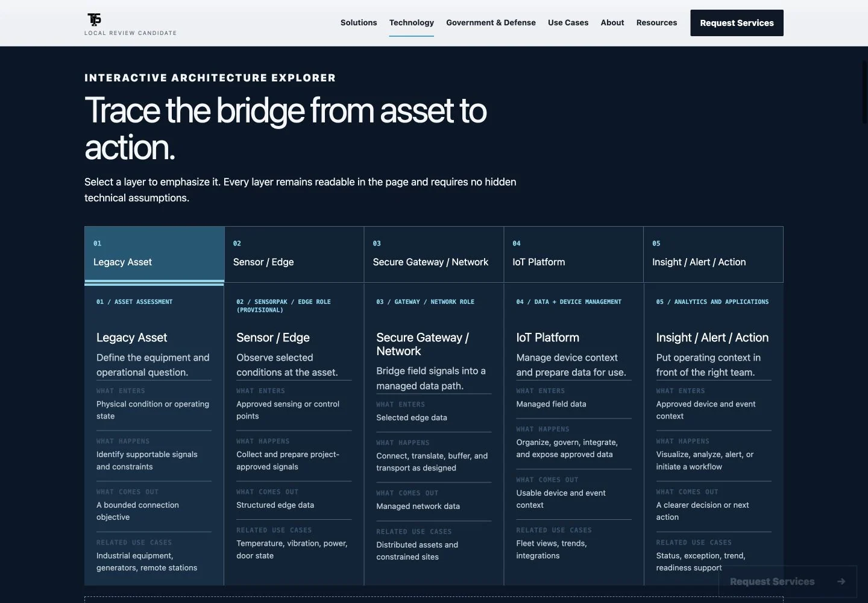Click 'Approved device and event context' text
Screen dimensions: 868x603
pos(705,410)
